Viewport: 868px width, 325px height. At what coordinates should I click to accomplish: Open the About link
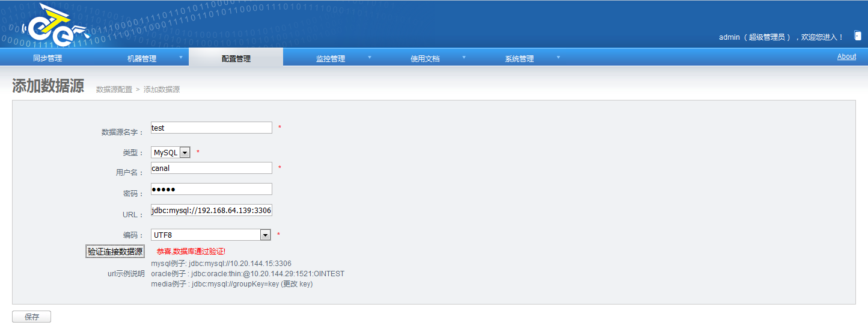[846, 57]
